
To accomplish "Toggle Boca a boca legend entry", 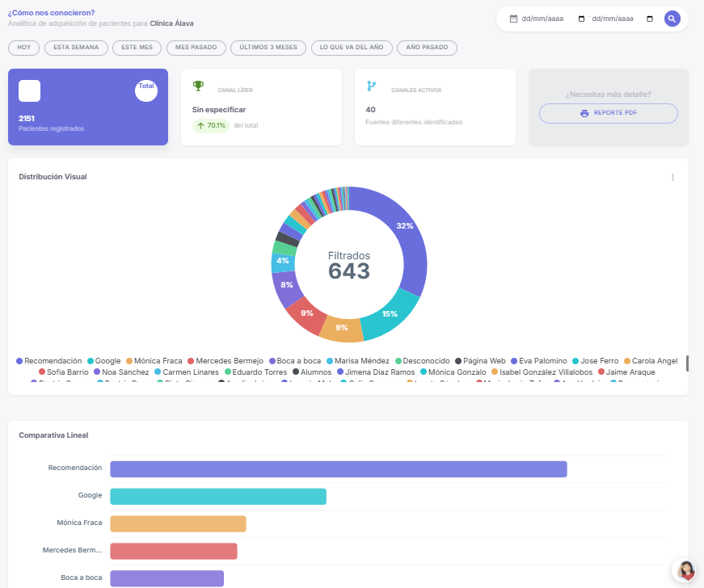I will 294,361.
